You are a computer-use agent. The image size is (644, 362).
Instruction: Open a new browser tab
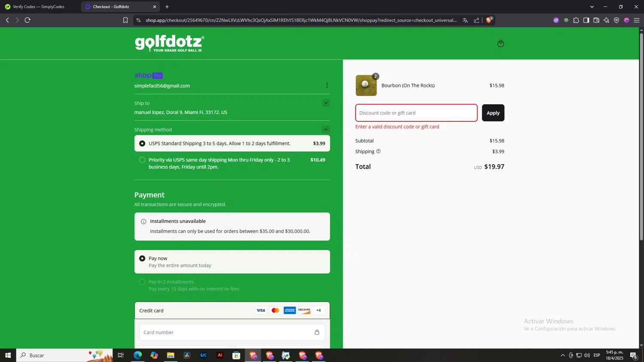pyautogui.click(x=167, y=7)
